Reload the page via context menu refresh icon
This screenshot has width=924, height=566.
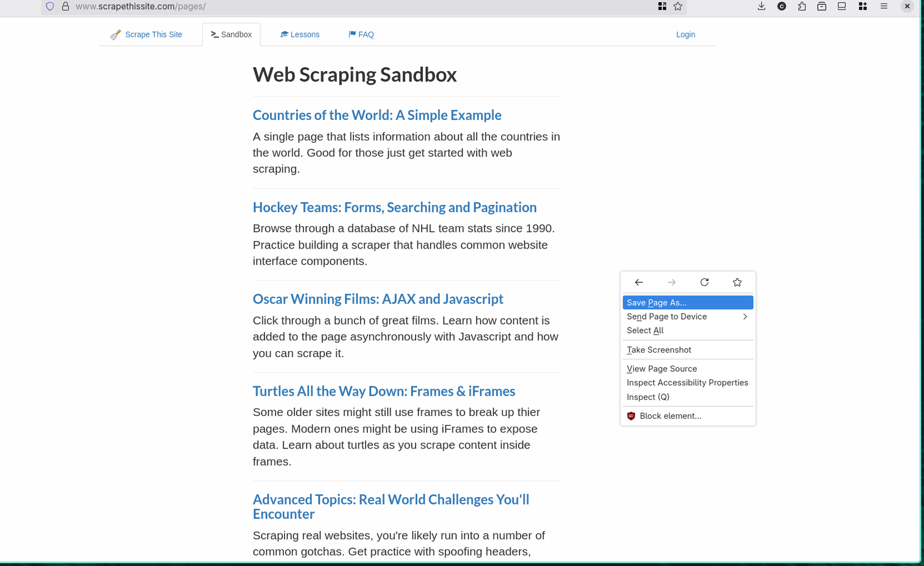704,282
